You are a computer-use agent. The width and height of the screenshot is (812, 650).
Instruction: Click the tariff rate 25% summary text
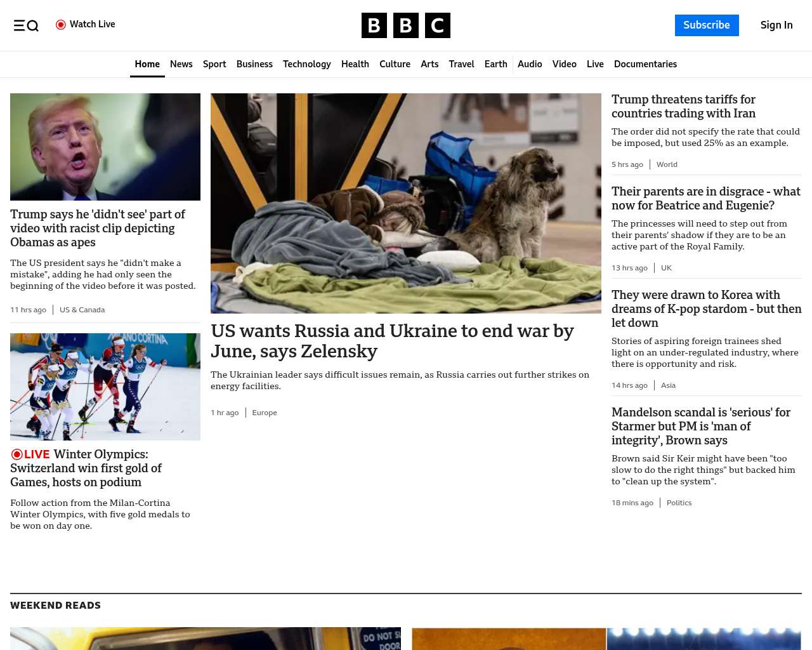point(705,137)
